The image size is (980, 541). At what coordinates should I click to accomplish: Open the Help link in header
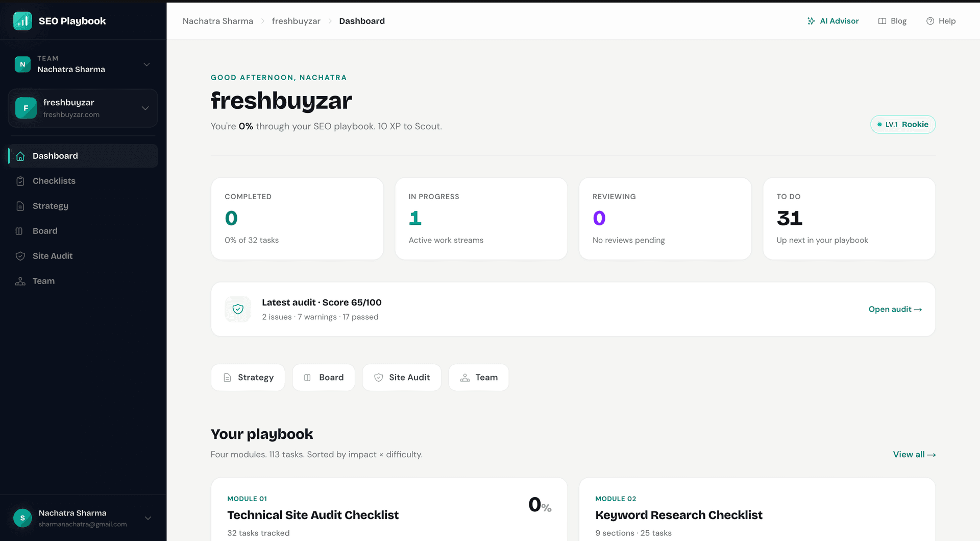pyautogui.click(x=941, y=21)
